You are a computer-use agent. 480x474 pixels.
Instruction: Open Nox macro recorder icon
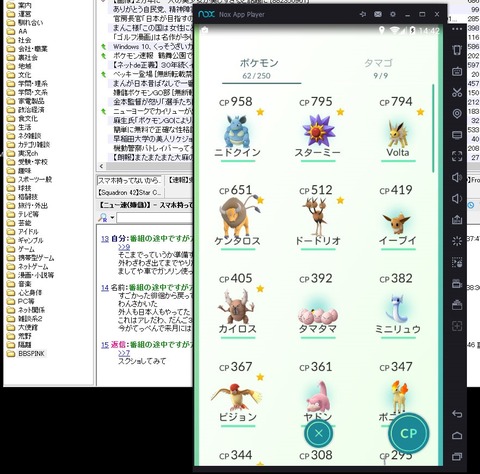pyautogui.click(x=457, y=262)
